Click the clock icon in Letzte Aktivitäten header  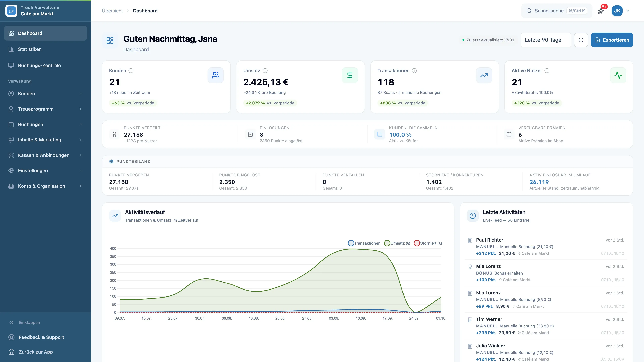[x=473, y=216]
